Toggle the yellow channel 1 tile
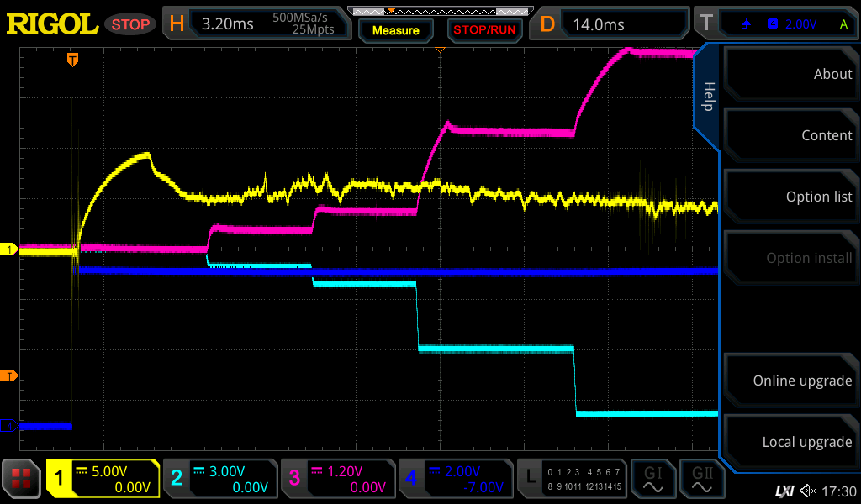 tap(103, 479)
